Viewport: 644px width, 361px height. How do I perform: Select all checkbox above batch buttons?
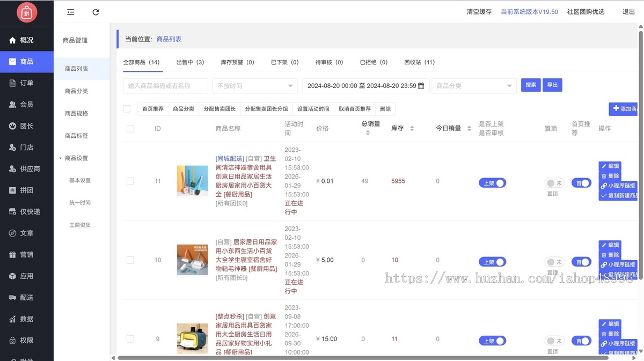pyautogui.click(x=127, y=109)
